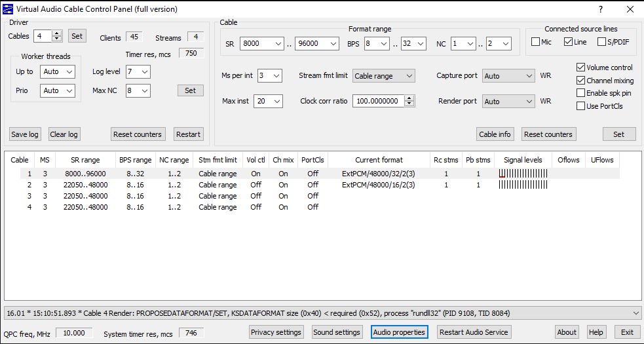Enable the S/PDIF checkbox
Screen dimensions: 644x344
(601, 43)
